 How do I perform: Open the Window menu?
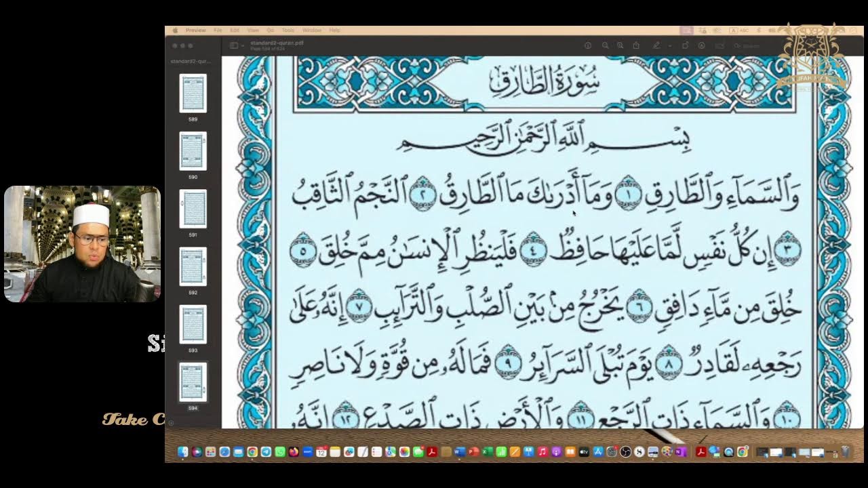click(311, 30)
